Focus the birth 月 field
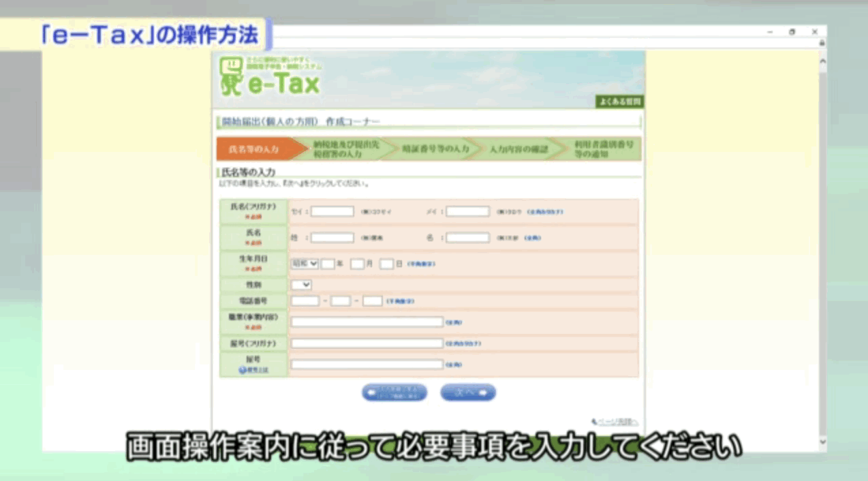This screenshot has height=481, width=868. coord(358,264)
